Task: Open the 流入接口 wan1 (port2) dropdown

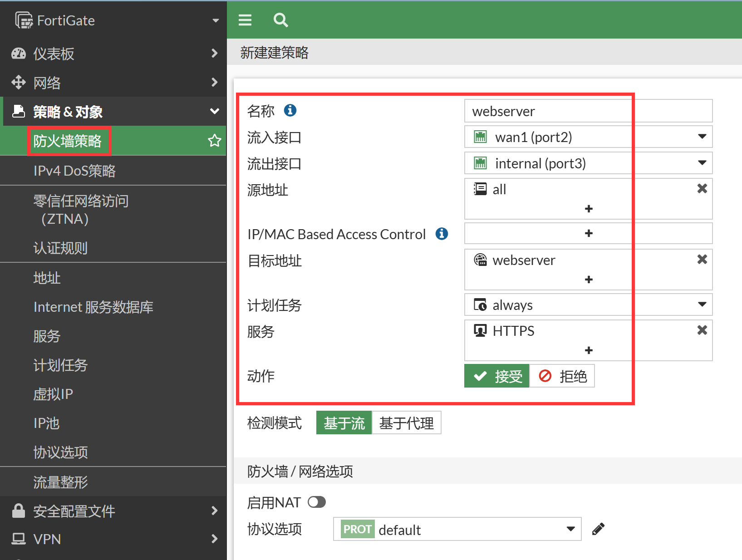Action: click(588, 137)
